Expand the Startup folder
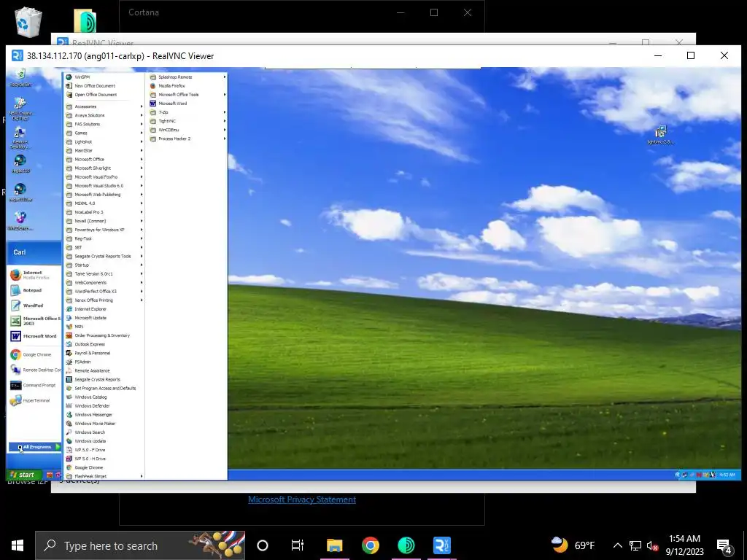 104,265
